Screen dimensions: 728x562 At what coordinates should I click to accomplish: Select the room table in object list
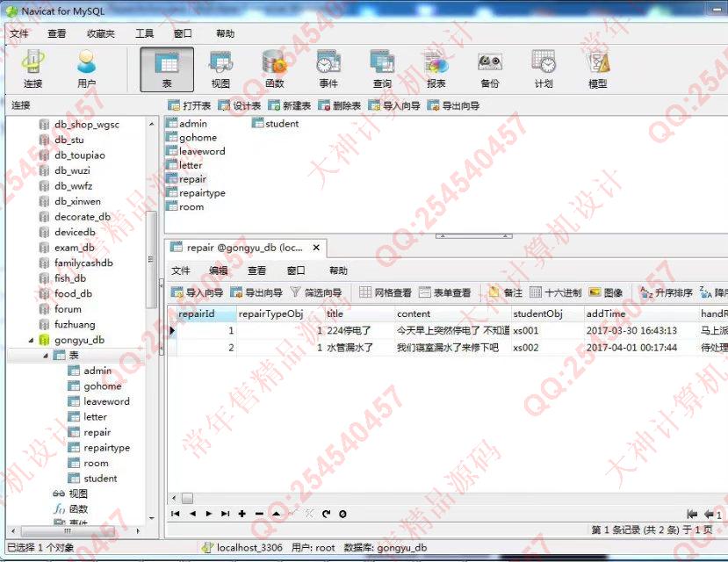click(184, 207)
